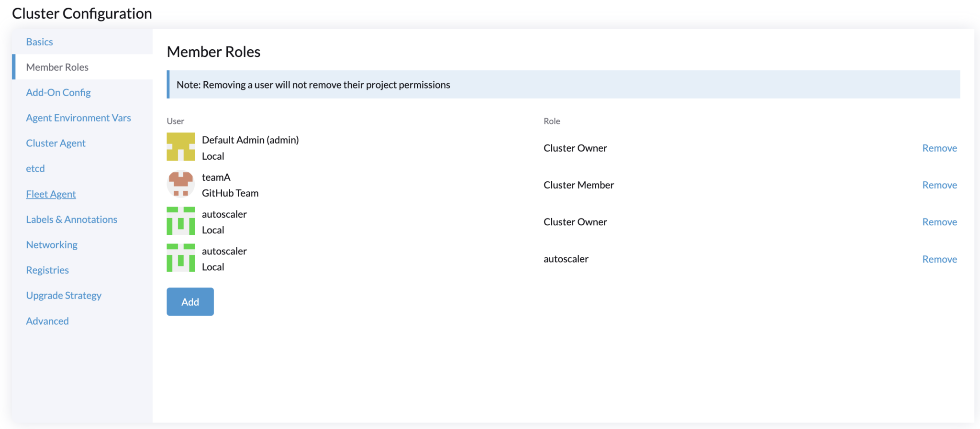Open the Advanced settings tab
This screenshot has width=980, height=429.
coord(47,321)
